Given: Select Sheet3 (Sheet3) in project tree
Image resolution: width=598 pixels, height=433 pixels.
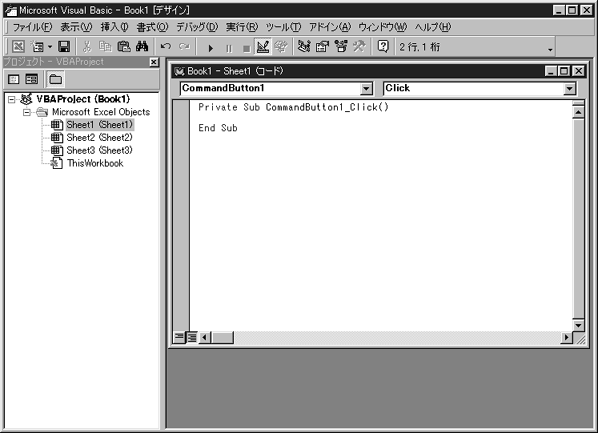Looking at the screenshot, I should (x=99, y=150).
